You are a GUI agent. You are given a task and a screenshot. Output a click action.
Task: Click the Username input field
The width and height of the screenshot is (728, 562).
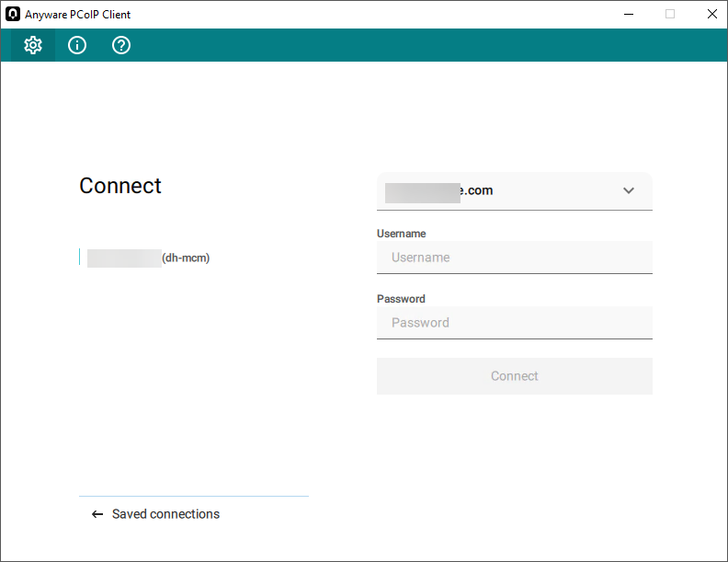515,258
